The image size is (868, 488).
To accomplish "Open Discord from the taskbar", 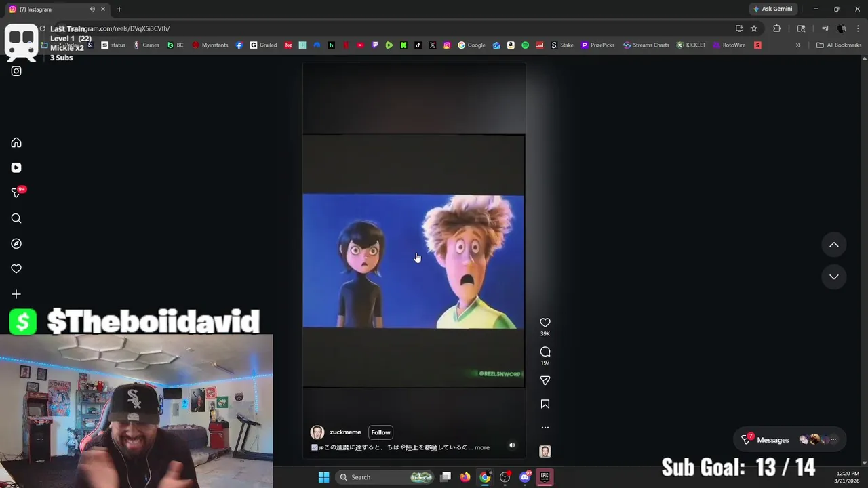I will [x=525, y=477].
